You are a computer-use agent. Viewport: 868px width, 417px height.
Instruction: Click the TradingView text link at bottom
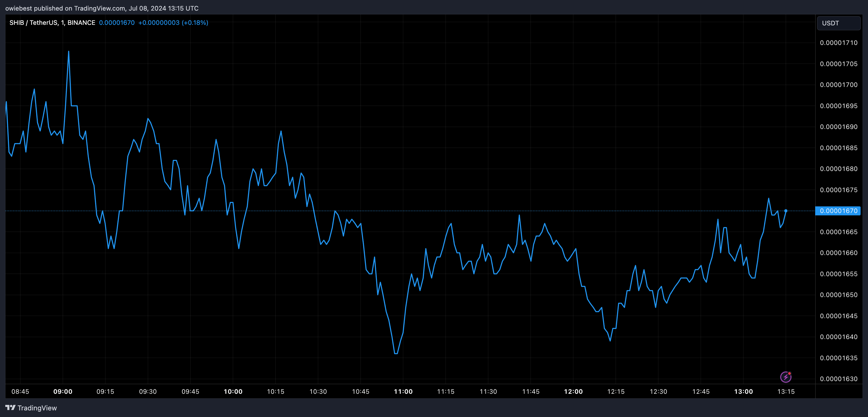point(37,408)
